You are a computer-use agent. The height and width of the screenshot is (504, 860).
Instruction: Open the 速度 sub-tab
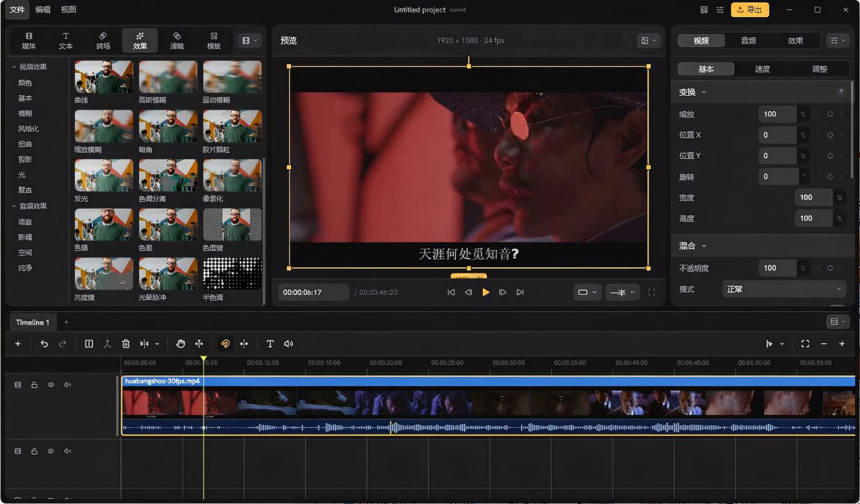click(763, 69)
